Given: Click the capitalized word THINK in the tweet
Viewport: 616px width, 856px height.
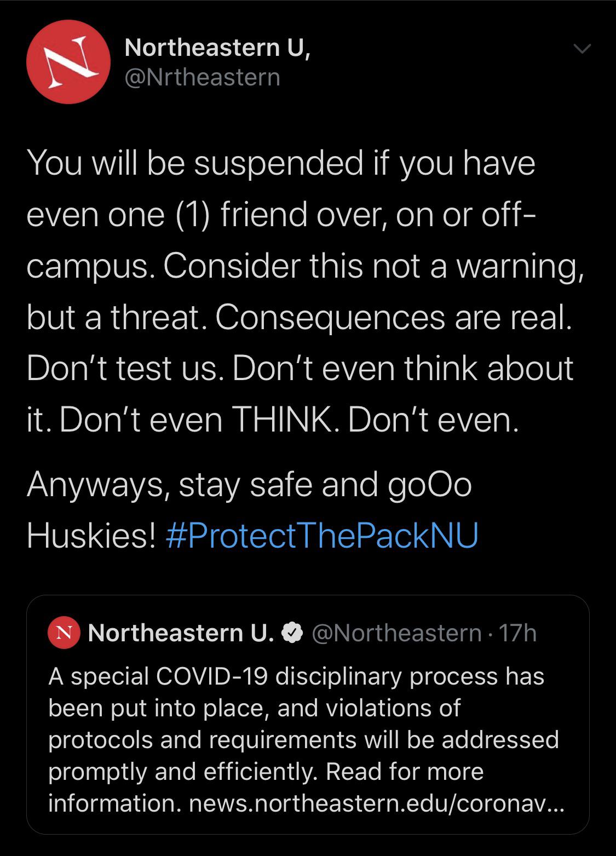Looking at the screenshot, I should (x=281, y=420).
